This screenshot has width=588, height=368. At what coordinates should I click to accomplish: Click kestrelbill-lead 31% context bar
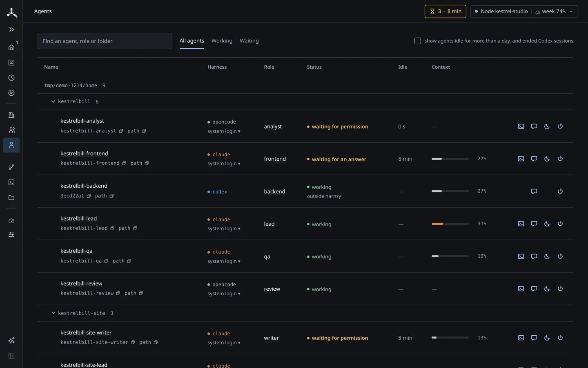(450, 224)
